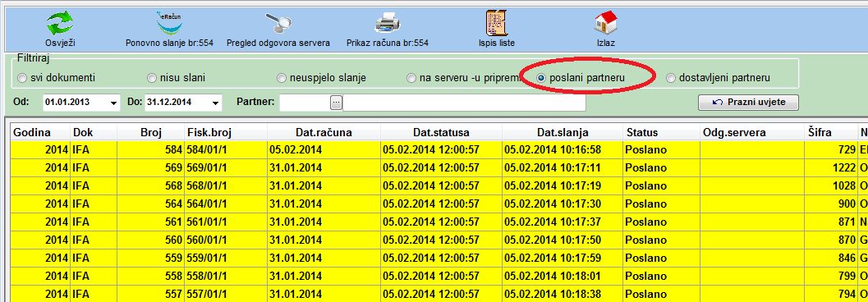Screen dimensions: 868x302
Task: Click Šifra value 794
Action: click(830, 294)
